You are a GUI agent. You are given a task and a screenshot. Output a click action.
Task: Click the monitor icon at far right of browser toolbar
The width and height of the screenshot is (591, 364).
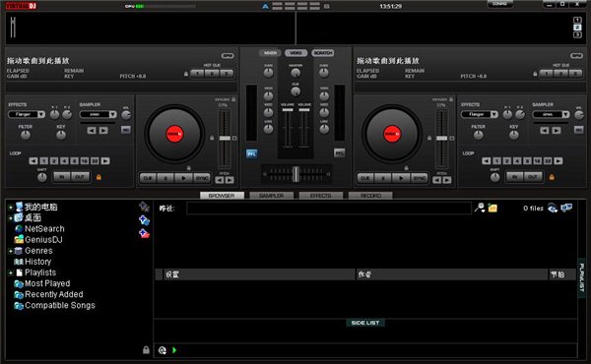click(566, 208)
